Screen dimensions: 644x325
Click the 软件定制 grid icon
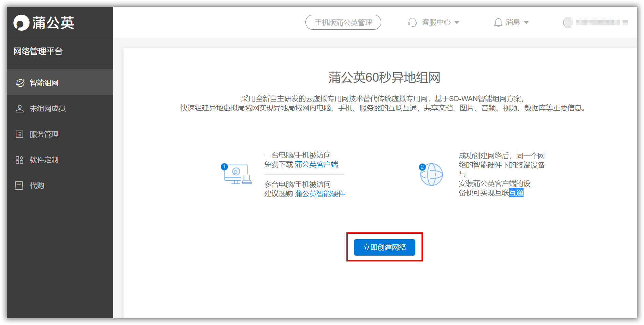[19, 160]
